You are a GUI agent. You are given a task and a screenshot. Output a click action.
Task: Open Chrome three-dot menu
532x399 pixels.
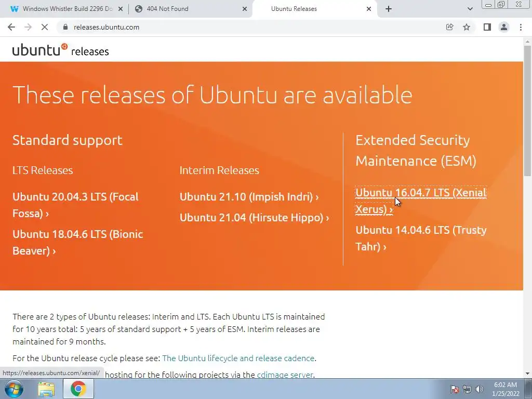click(x=521, y=27)
